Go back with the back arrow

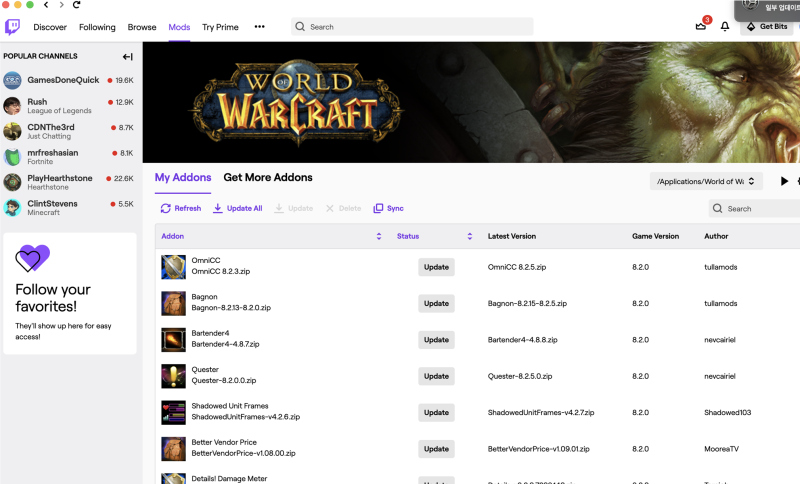pyautogui.click(x=46, y=5)
